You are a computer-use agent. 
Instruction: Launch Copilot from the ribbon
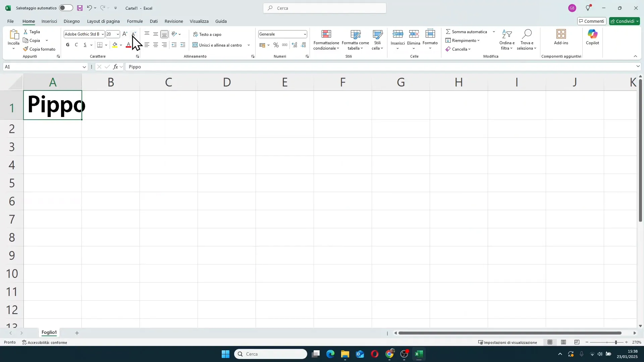(593, 37)
